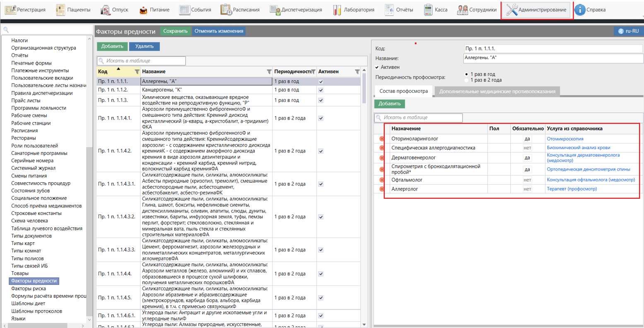Open the Отомикроскопия service link

click(x=565, y=139)
